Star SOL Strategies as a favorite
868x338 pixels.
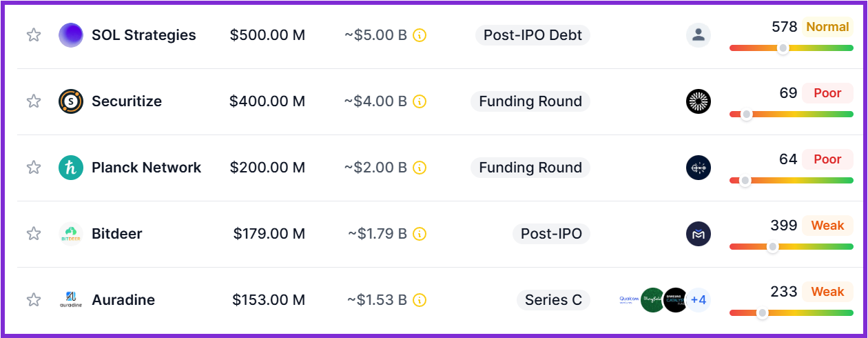click(34, 35)
